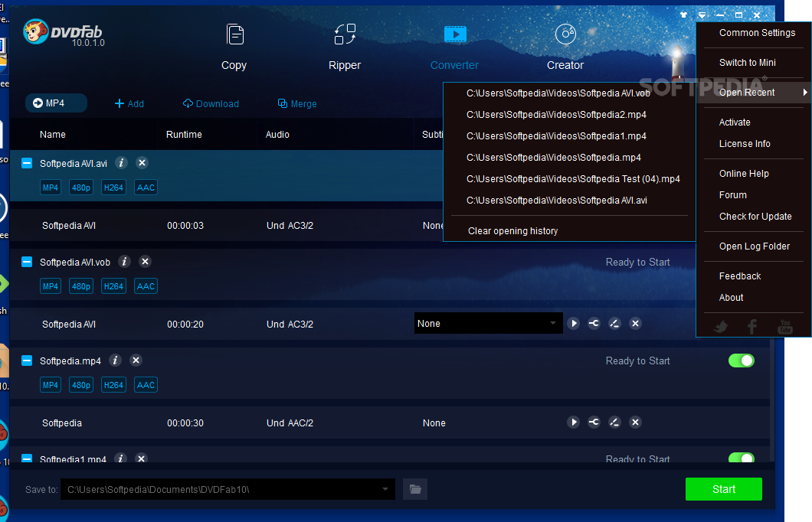Open the Twitter link icon
This screenshot has width=812, height=522.
click(x=720, y=327)
